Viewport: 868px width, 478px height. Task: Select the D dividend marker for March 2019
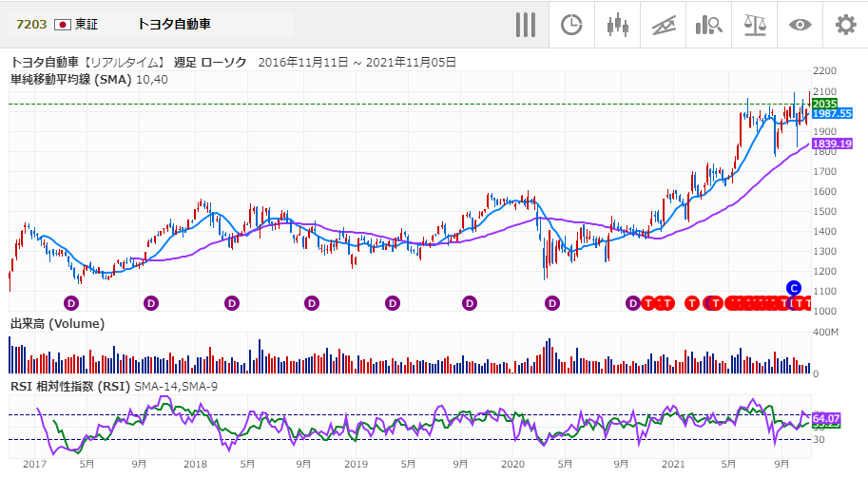coord(393,303)
